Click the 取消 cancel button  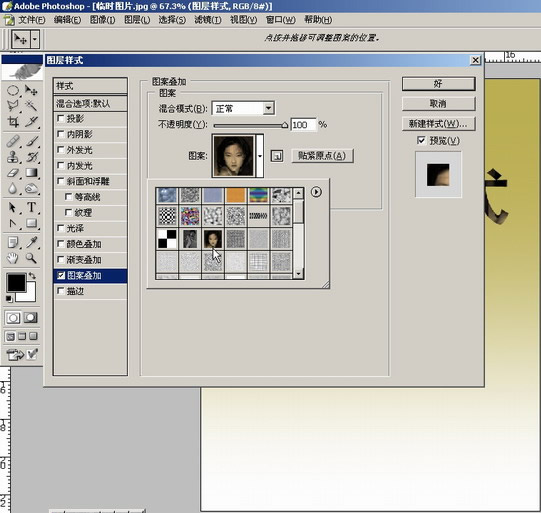tap(439, 103)
